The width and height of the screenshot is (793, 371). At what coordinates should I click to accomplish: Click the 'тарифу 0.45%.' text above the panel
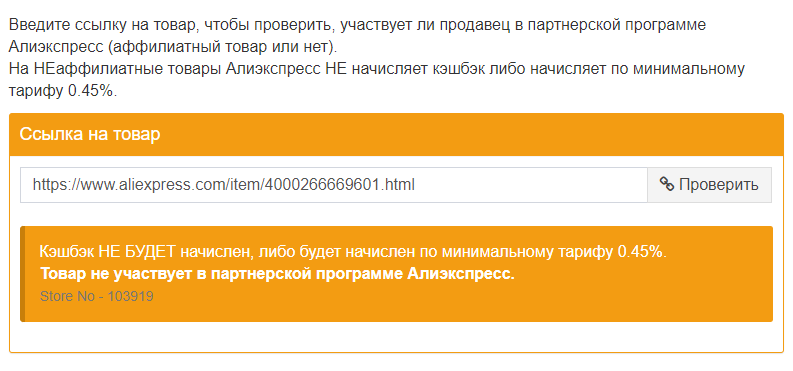(63, 91)
